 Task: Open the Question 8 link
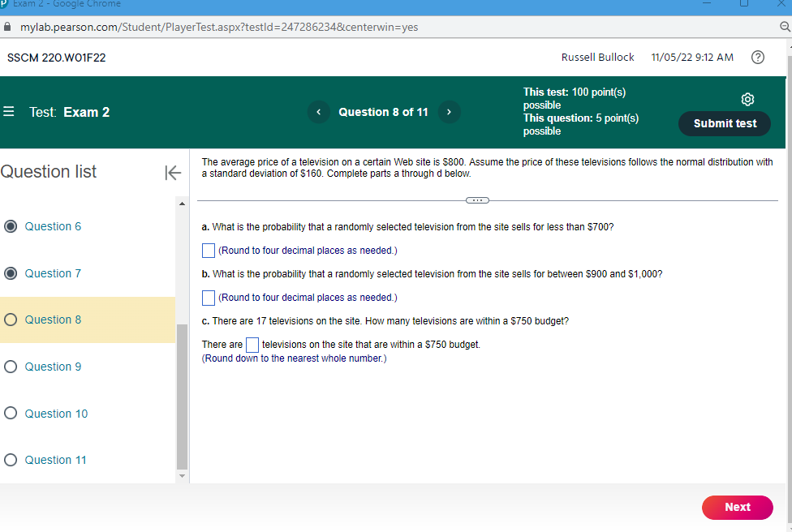53,320
